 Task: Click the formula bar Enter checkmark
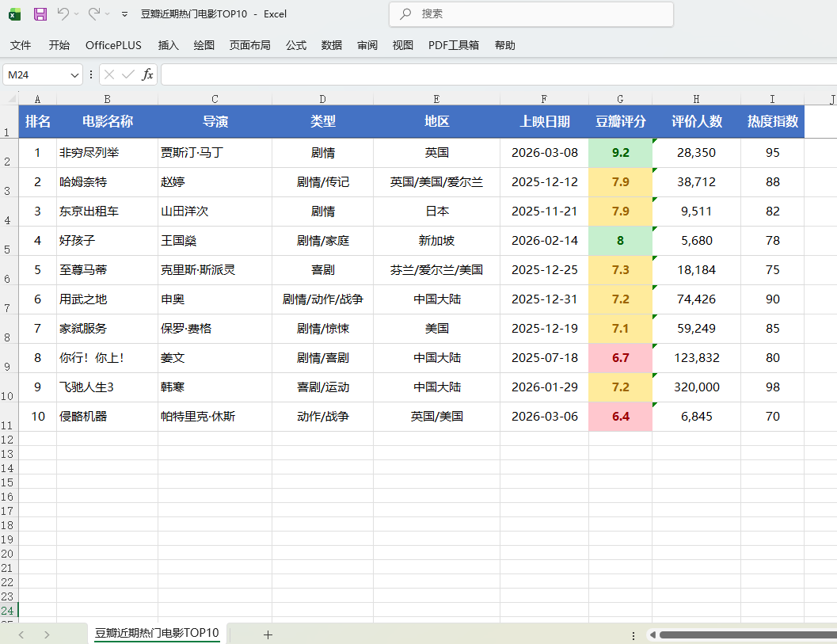tap(128, 74)
